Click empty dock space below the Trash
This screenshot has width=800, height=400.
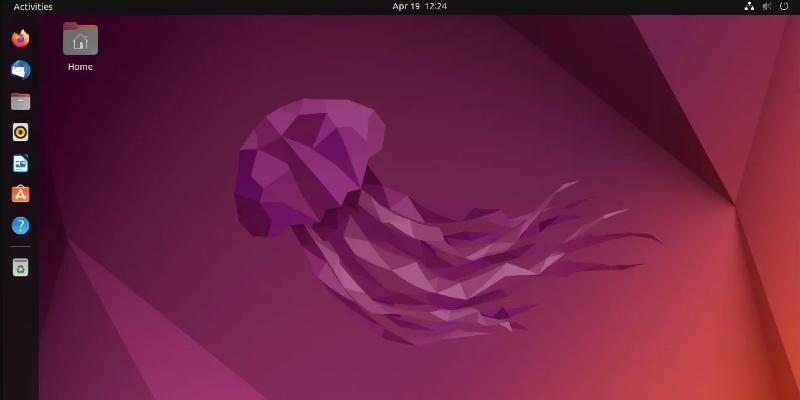[20, 340]
